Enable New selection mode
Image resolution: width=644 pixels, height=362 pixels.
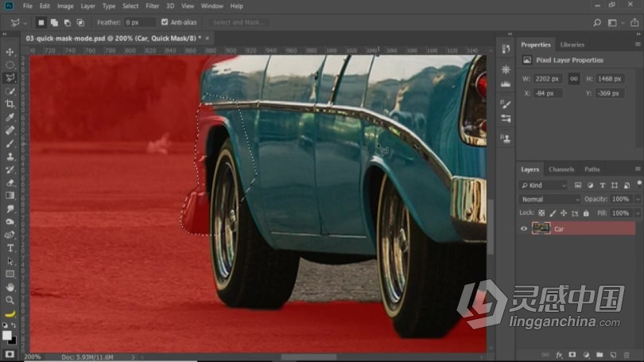(41, 22)
